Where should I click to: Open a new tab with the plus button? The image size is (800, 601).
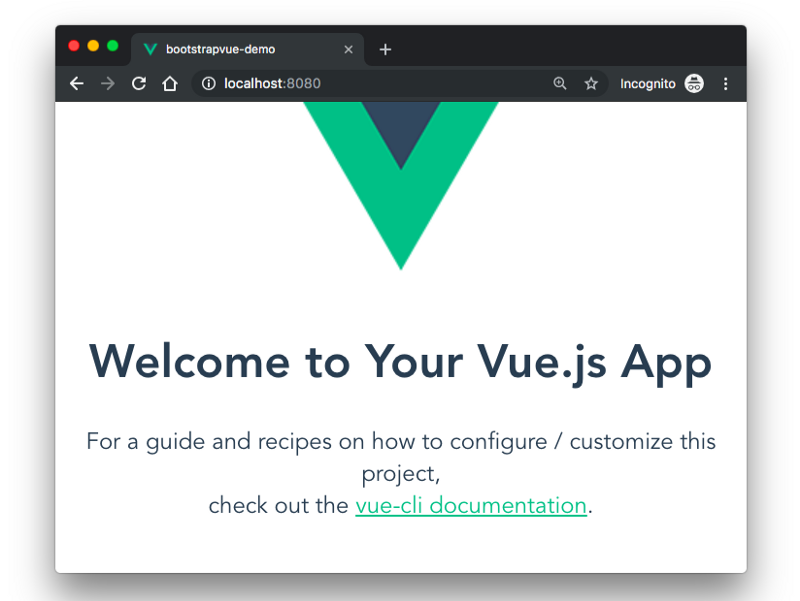pyautogui.click(x=385, y=48)
